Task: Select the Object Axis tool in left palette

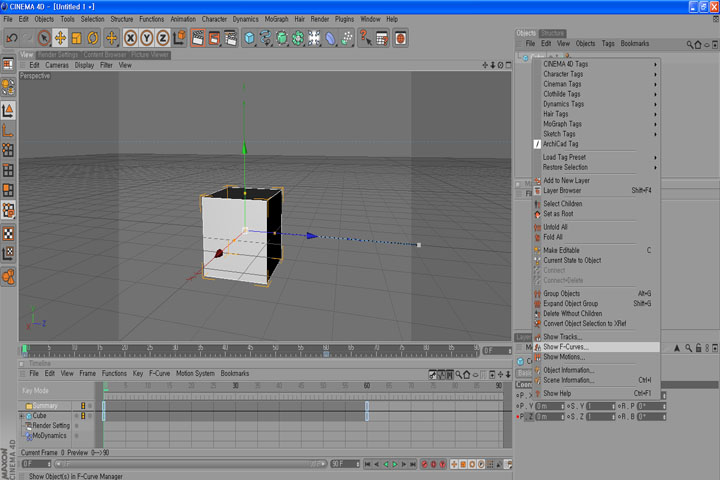Action: [x=8, y=131]
